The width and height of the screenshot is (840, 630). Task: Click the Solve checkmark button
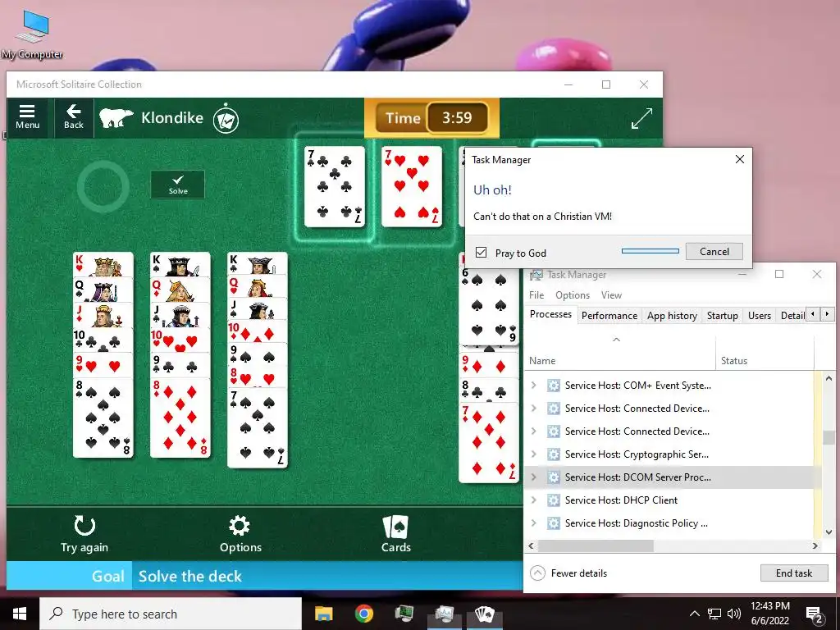[178, 185]
